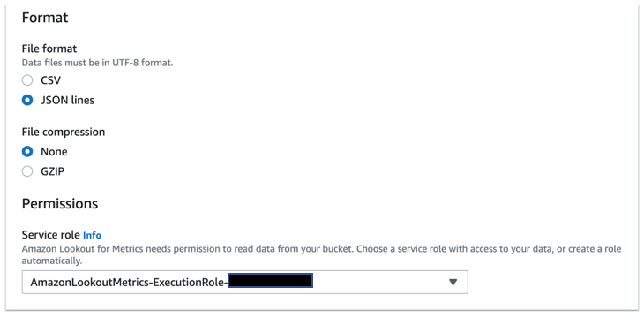Choose the JSON lines radio button

coord(27,100)
